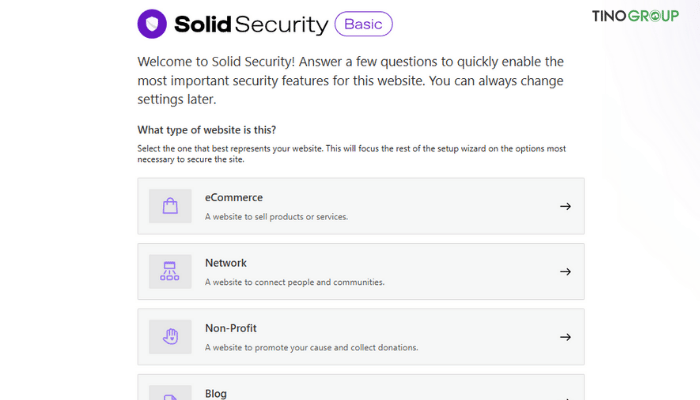Click the Solid Security title text
This screenshot has height=400, width=700.
click(251, 25)
